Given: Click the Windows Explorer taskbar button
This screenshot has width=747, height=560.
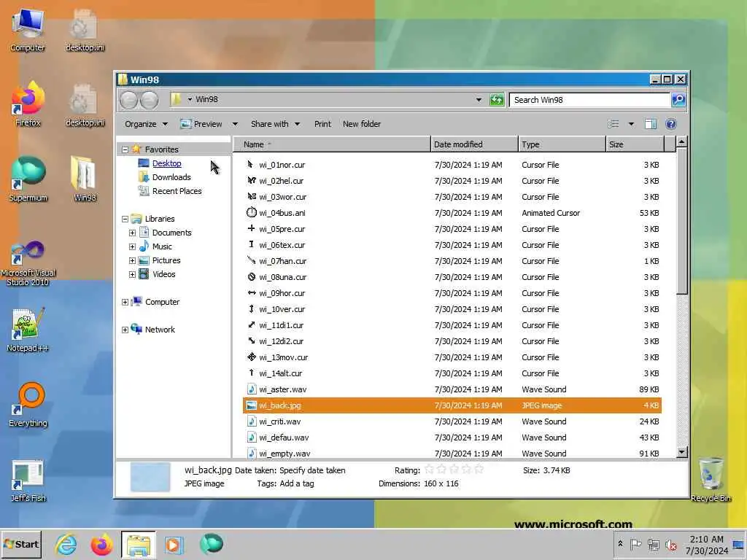Looking at the screenshot, I should pyautogui.click(x=138, y=544).
